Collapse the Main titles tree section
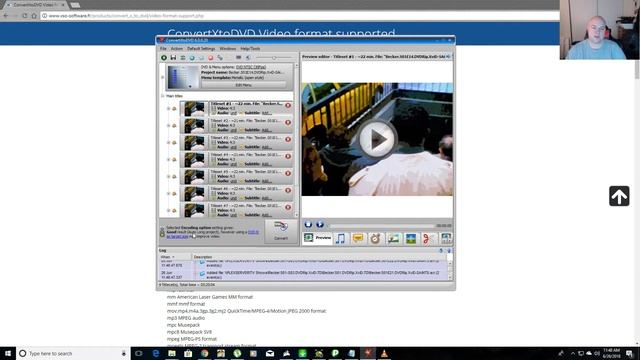The height and width of the screenshot is (360, 640). click(x=162, y=96)
